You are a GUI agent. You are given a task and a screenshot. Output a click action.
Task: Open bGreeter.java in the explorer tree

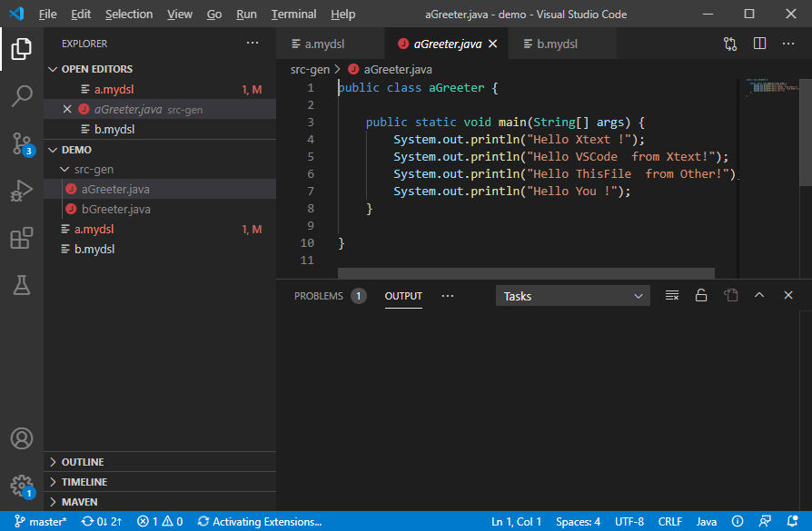[160, 209]
